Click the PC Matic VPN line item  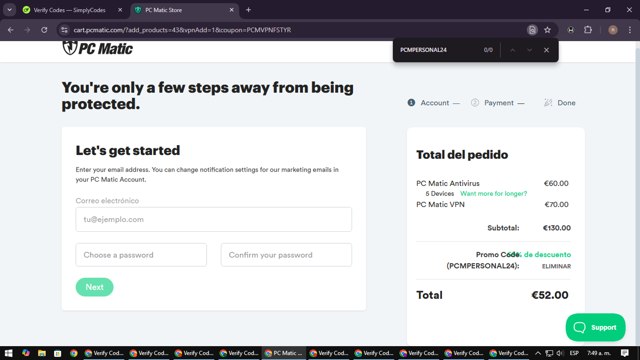pos(440,204)
